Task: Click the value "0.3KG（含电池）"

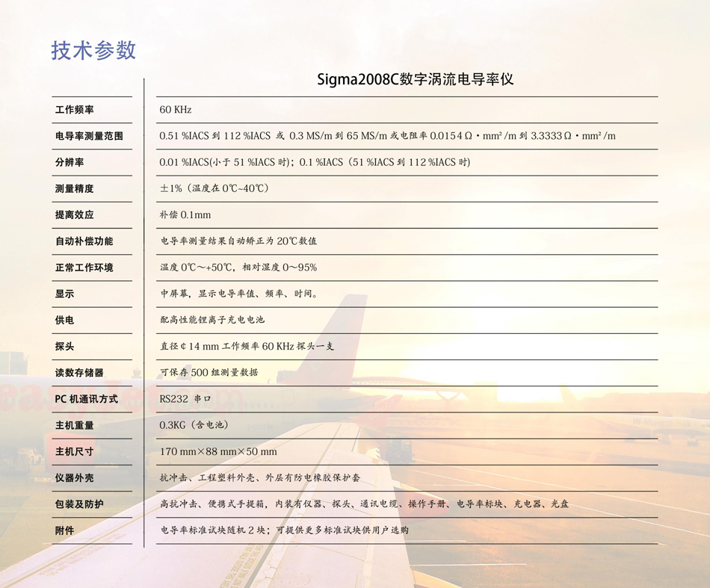Action: pos(195,425)
